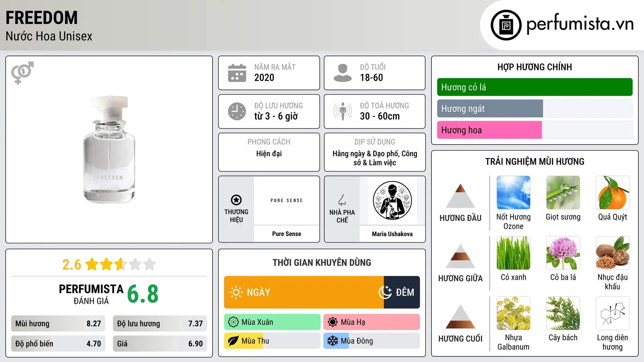Click the Hiện đại style value
The width and height of the screenshot is (644, 362).
pos(269,154)
